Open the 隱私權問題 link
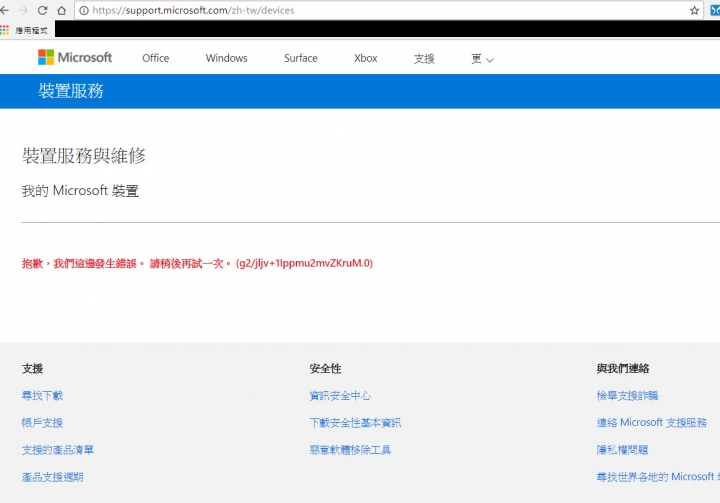This screenshot has width=720, height=503. [x=622, y=450]
